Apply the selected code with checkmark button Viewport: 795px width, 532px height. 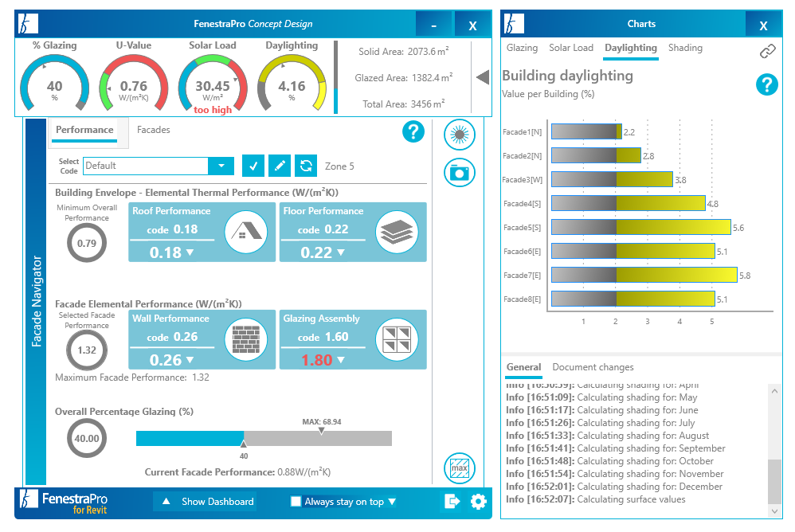[x=253, y=166]
